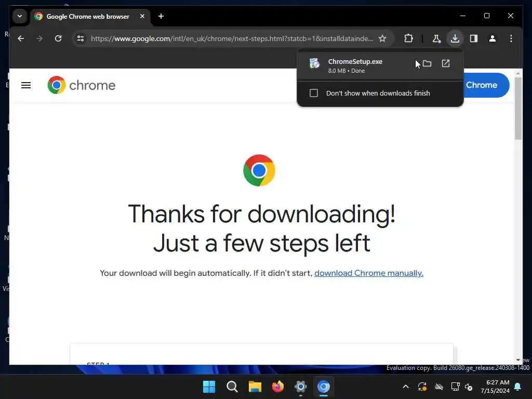Open Settings gear in taskbar
This screenshot has width=532, height=399.
coord(301,387)
